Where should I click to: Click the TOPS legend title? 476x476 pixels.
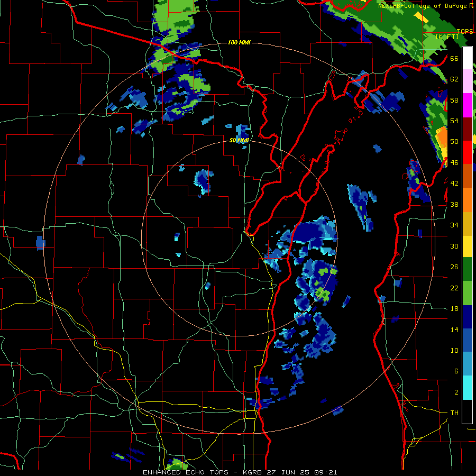[x=465, y=32]
